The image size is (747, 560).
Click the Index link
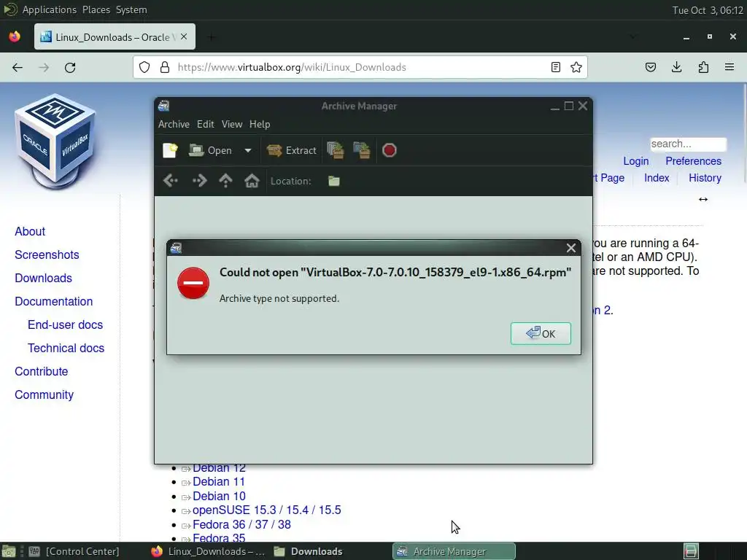click(x=657, y=178)
